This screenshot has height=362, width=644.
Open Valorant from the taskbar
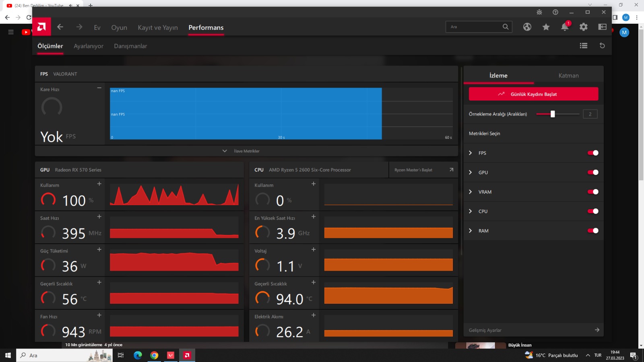pos(171,355)
